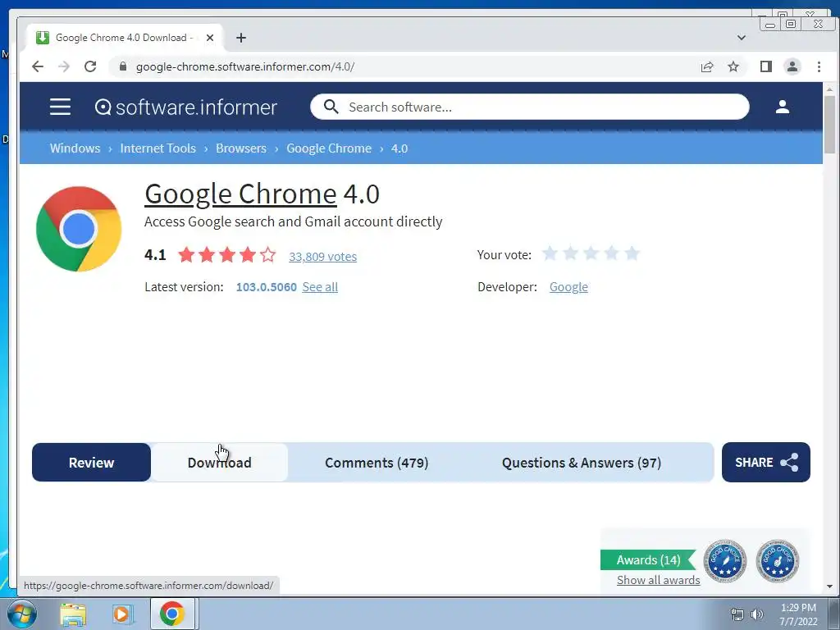The width and height of the screenshot is (840, 630).
Task: Open Windows Explorer from the taskbar
Action: click(x=73, y=614)
